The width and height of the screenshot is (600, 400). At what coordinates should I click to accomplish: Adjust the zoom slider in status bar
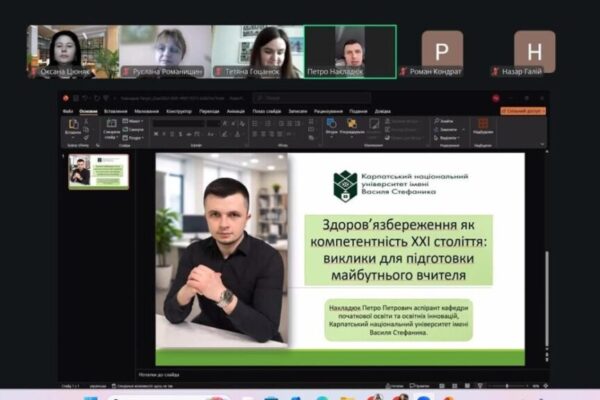509,385
